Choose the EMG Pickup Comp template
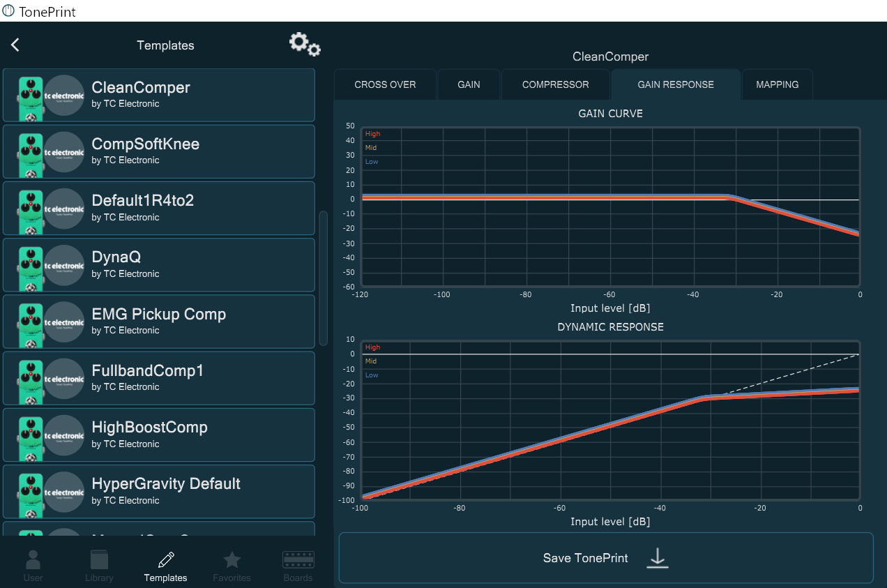Viewport: 887px width, 588px height. pyautogui.click(x=159, y=322)
